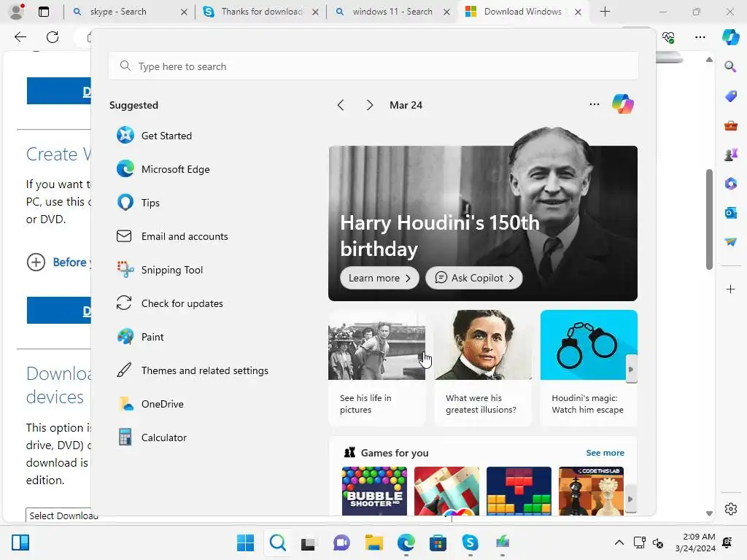Launch OneDrive from suggestions
Screen dimensions: 747x560
pos(150,404)
